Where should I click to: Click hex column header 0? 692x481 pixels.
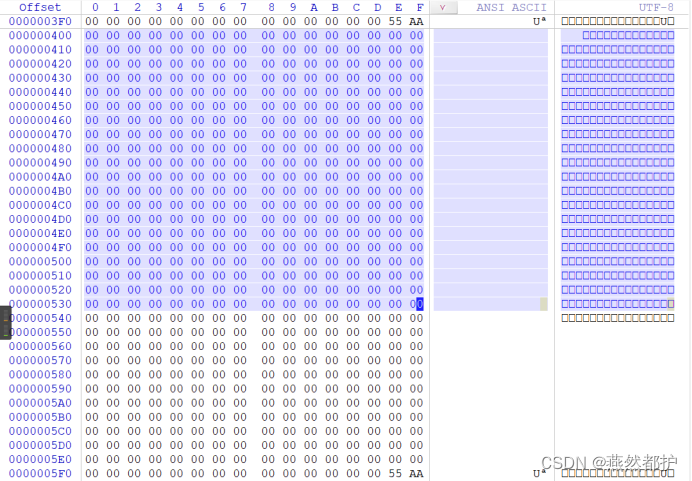[95, 8]
